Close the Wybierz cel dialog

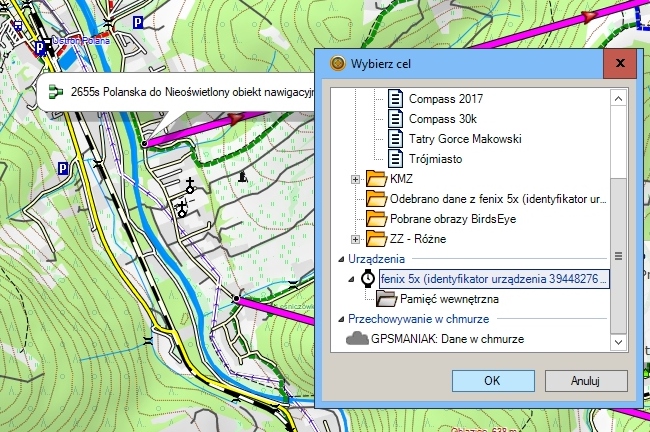620,63
